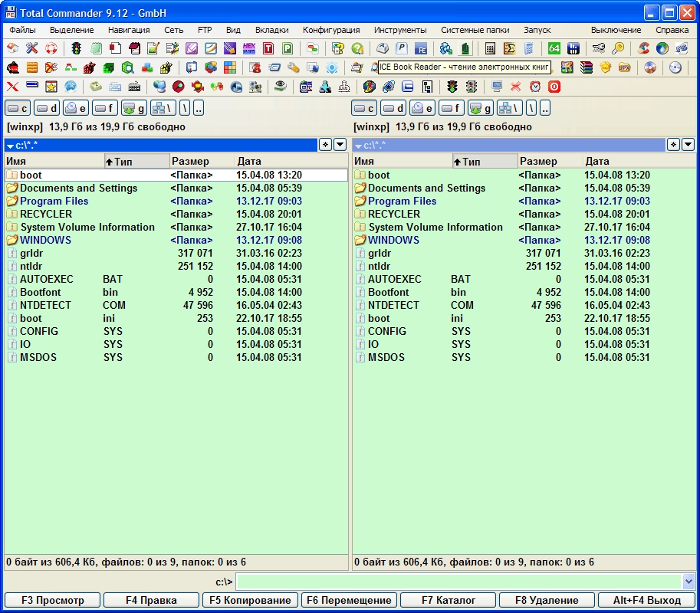Screen dimensions: 700x613
Task: Open the Файлы menu
Action: (22, 30)
